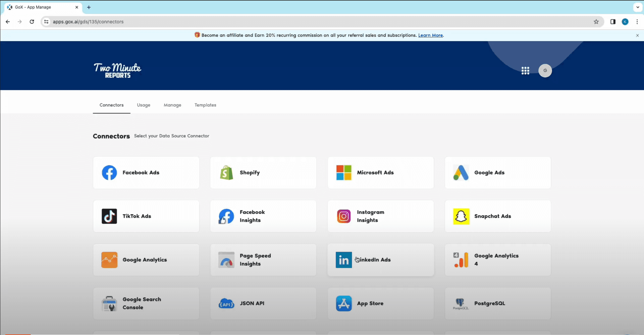The height and width of the screenshot is (335, 644).
Task: Click the TikTok Ads logo icon
Action: point(109,216)
